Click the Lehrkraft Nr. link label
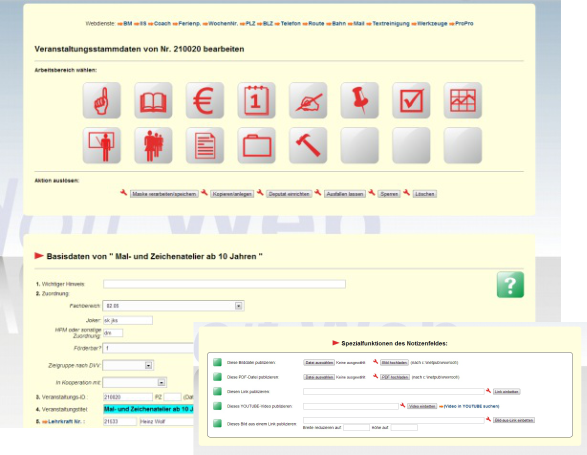 point(64,421)
